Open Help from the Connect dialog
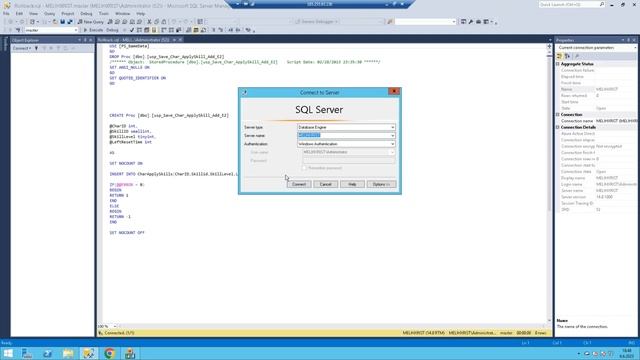Screen dimensions: 640x360 (x=352, y=184)
